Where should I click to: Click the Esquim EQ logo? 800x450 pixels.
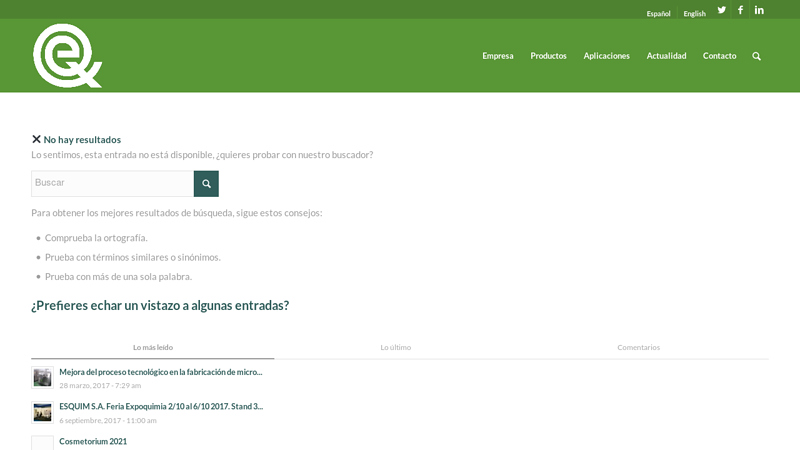click(67, 56)
